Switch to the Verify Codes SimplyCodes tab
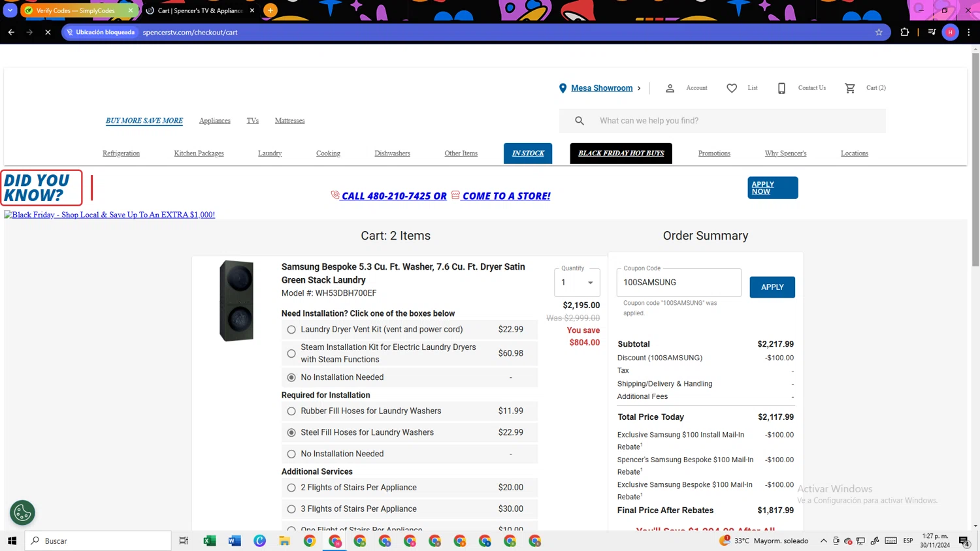This screenshot has height=551, width=980. (75, 10)
